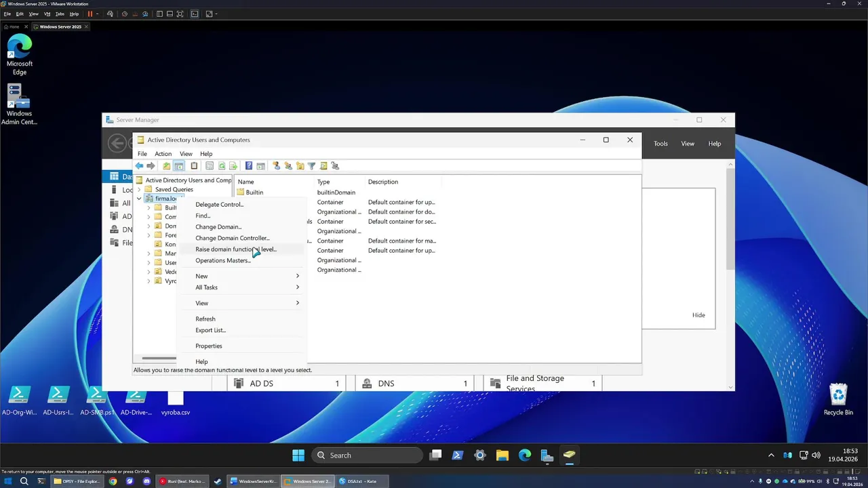Screen dimensions: 868x488
Task: Click Hide link in Server Manager
Action: 698,315
